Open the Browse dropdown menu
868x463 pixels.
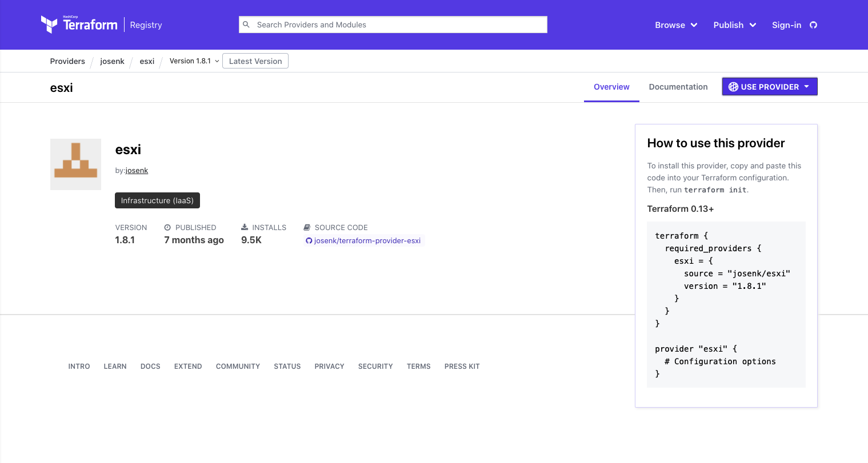(675, 25)
